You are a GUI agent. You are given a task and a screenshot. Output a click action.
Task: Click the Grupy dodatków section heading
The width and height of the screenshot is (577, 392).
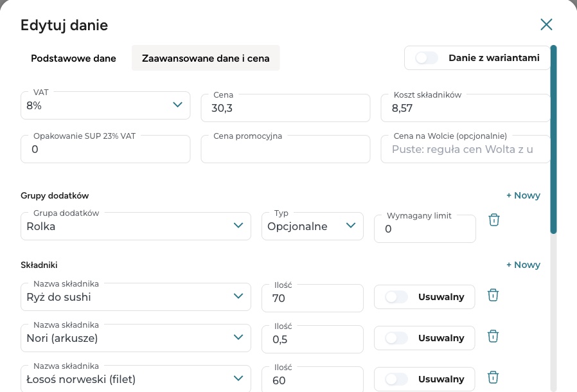[x=55, y=195]
